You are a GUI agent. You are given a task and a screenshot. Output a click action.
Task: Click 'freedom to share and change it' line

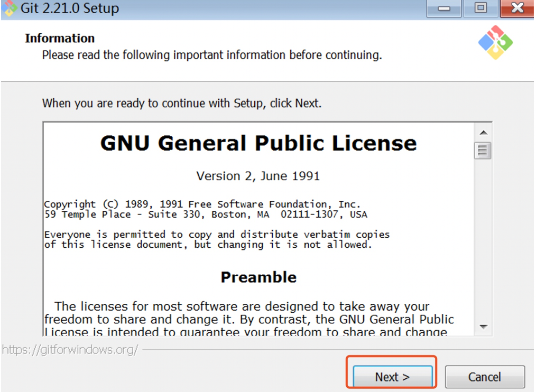click(249, 319)
